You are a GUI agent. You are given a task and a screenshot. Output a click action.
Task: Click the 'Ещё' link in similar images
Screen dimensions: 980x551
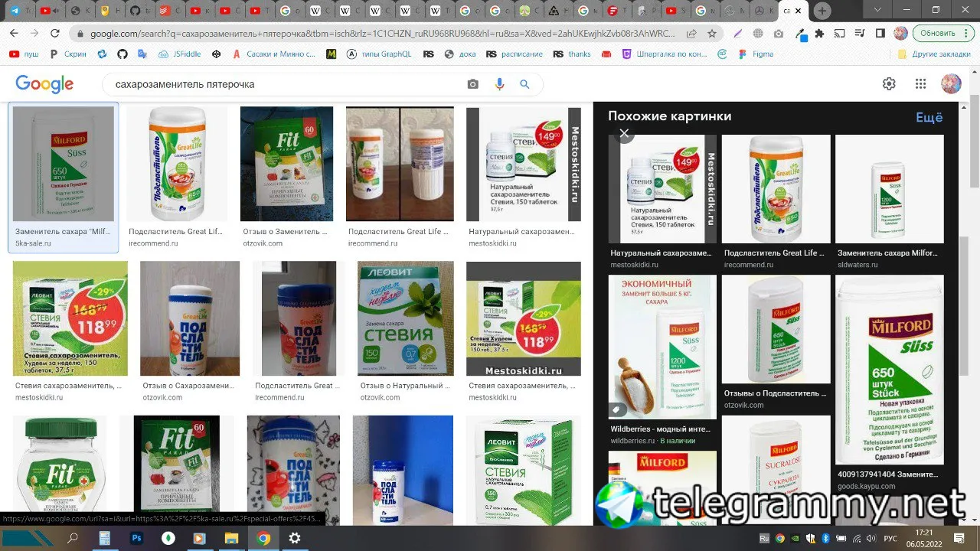coord(929,117)
